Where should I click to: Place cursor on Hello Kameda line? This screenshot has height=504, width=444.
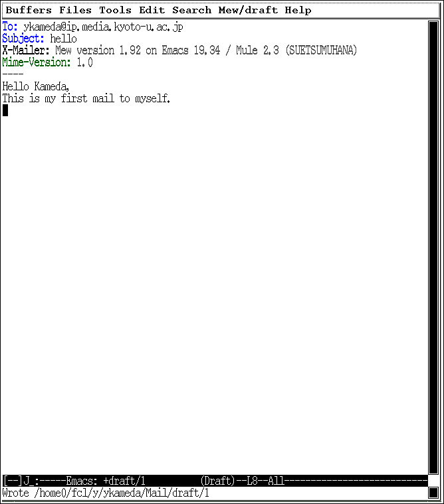point(36,86)
